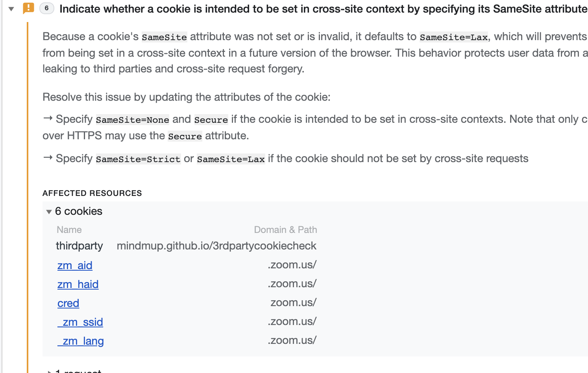Select the thirdparty cookie name
Image resolution: width=588 pixels, height=373 pixels.
79,246
